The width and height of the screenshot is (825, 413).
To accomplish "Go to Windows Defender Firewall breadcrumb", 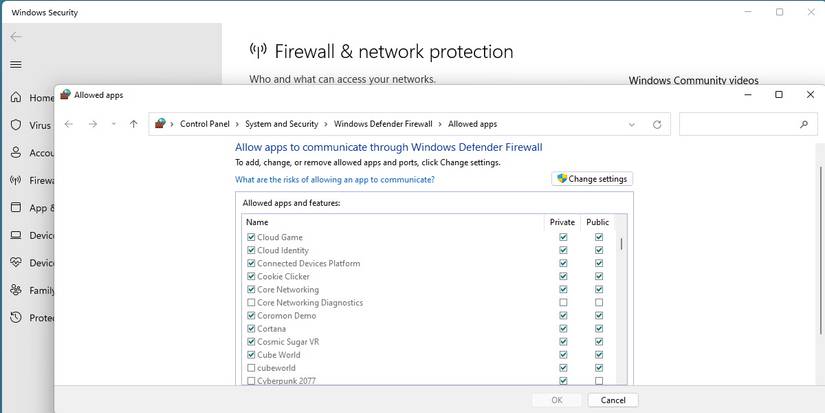I will coord(383,124).
